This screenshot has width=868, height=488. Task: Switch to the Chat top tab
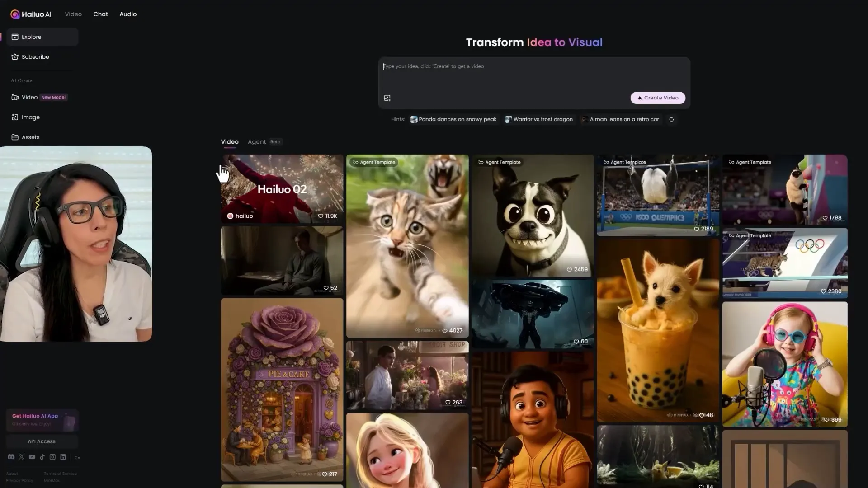click(x=100, y=14)
